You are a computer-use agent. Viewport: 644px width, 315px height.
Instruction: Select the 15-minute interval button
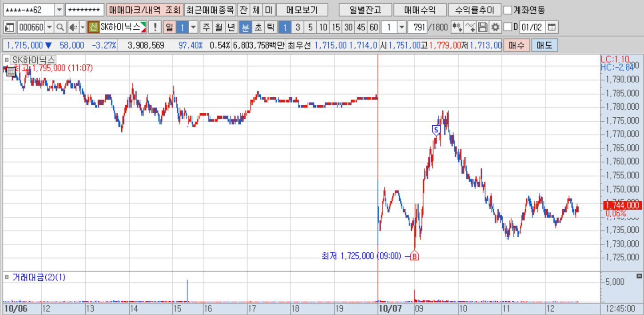pos(336,27)
